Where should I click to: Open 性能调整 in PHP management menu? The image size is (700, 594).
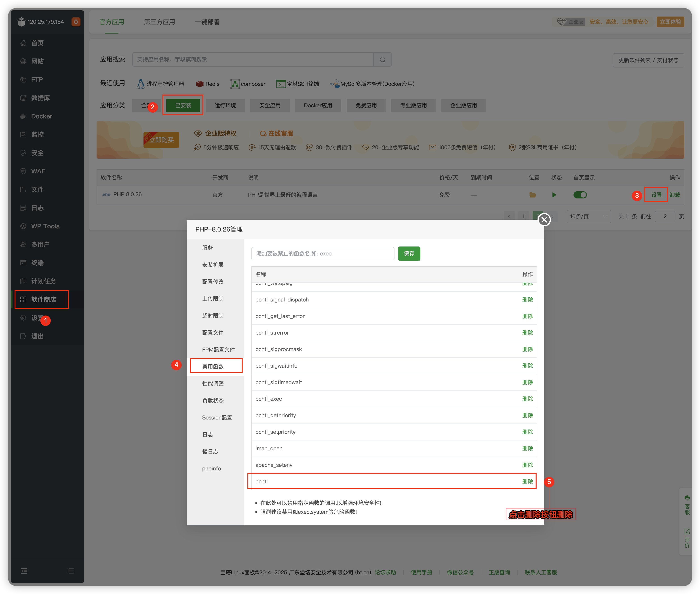click(x=213, y=383)
